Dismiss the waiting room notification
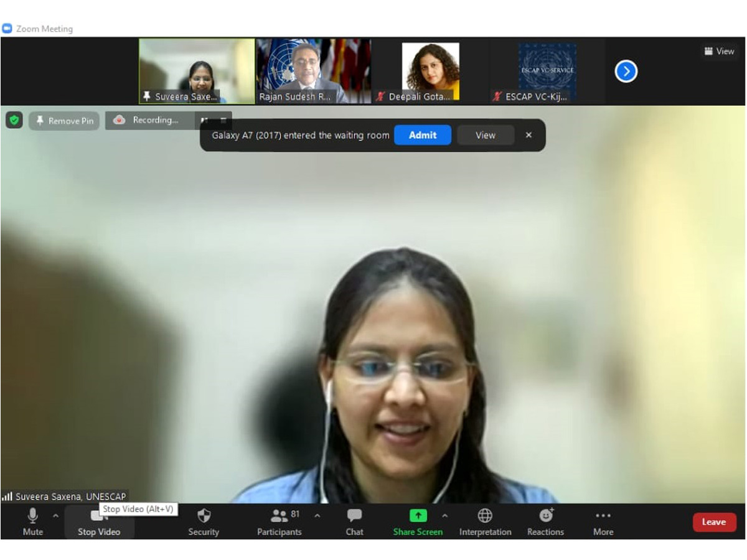Image resolution: width=747 pixels, height=560 pixels. tap(529, 135)
